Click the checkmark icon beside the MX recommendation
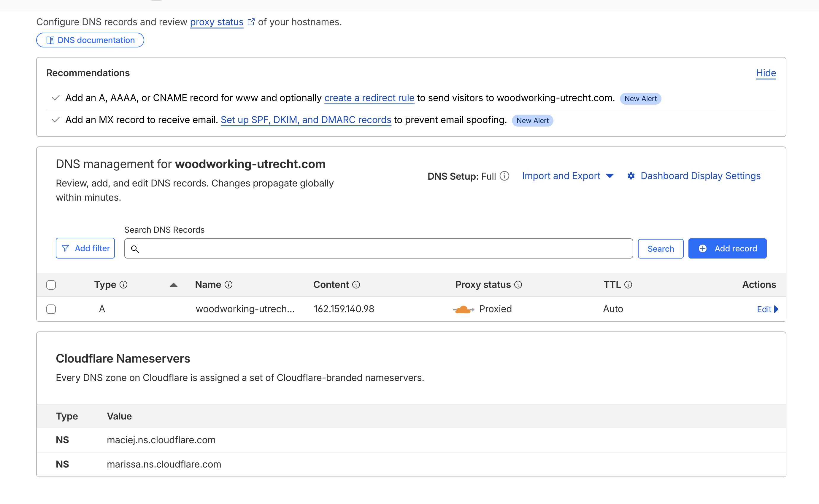Viewport: 819px width, 504px height. click(56, 120)
